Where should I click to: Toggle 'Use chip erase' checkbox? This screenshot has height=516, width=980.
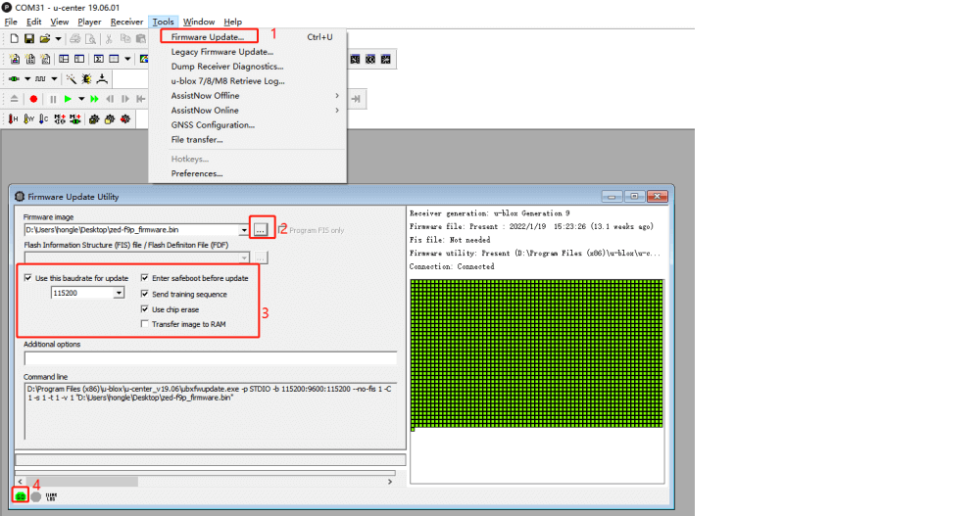click(x=146, y=308)
